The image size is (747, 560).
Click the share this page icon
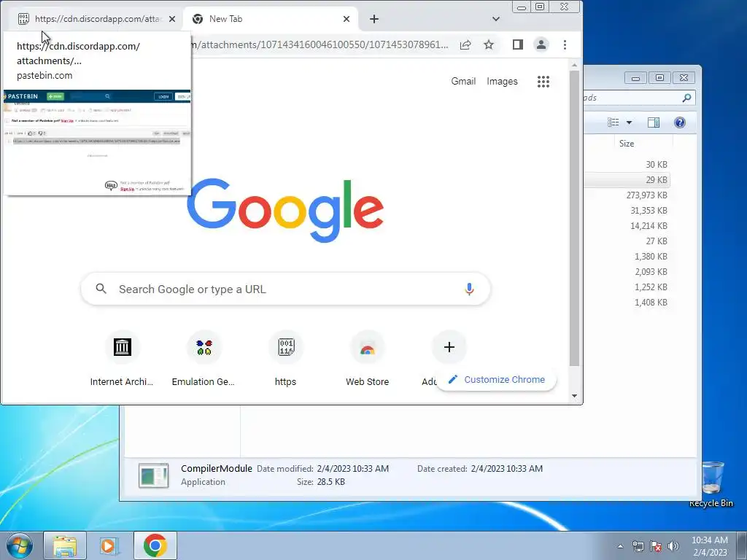click(465, 44)
